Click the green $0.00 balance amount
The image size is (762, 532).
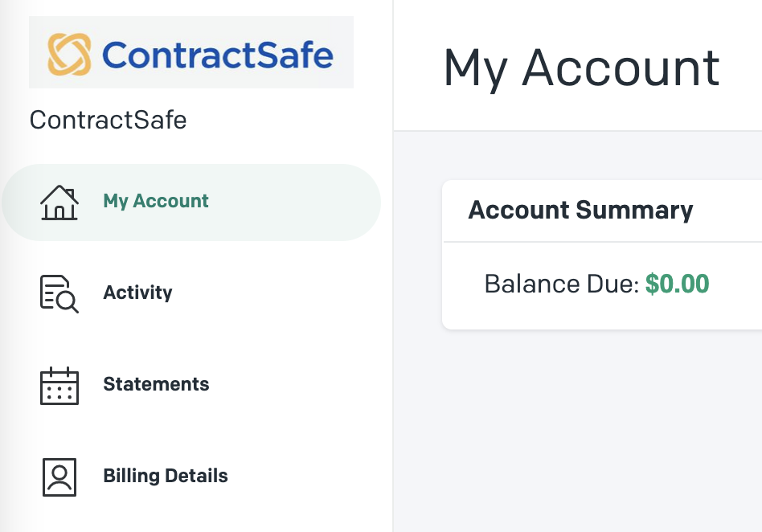tap(678, 284)
